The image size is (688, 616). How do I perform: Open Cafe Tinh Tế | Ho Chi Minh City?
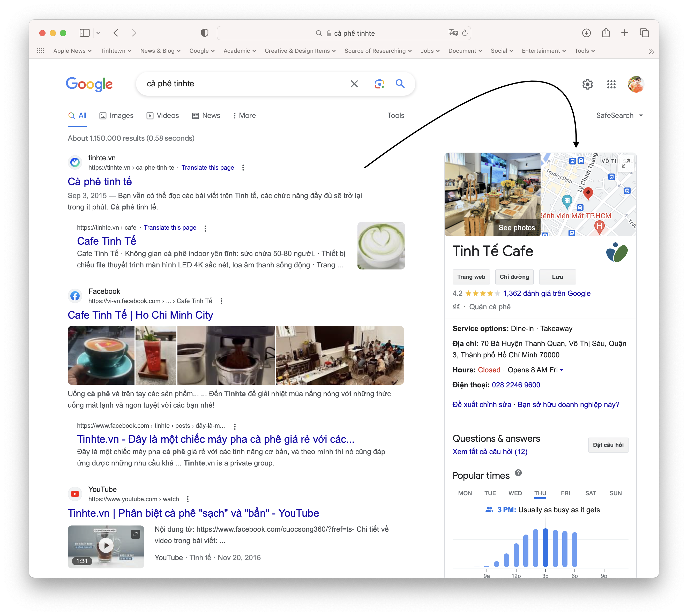[140, 315]
